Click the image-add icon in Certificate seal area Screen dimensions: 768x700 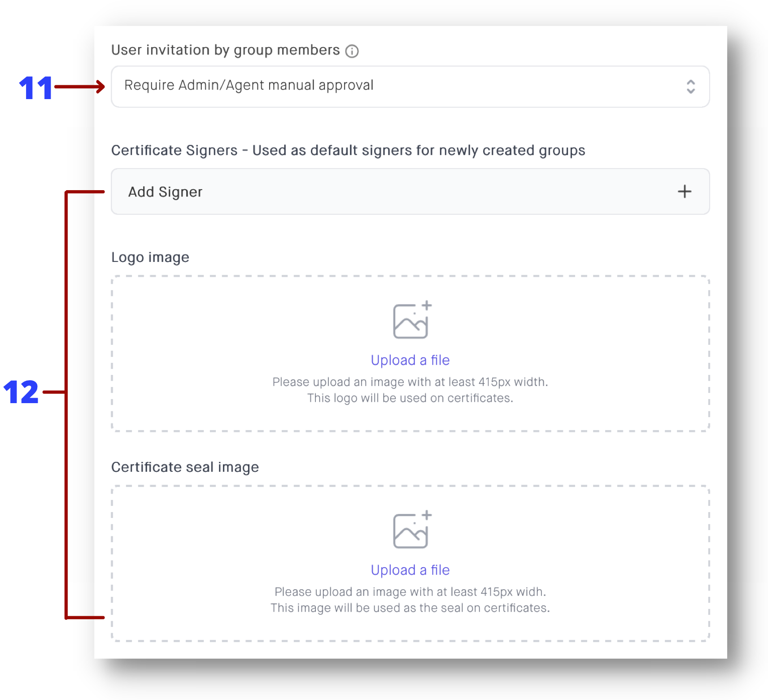[x=412, y=530]
